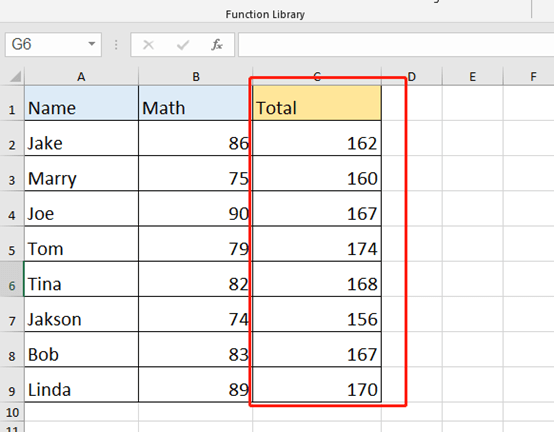Select row 8 header
This screenshot has width=554, height=432.
(x=12, y=350)
